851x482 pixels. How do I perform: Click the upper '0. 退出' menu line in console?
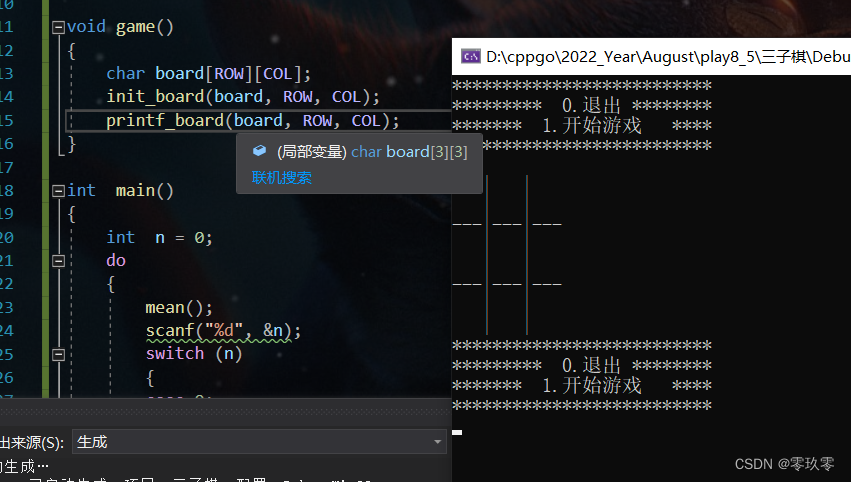(582, 105)
